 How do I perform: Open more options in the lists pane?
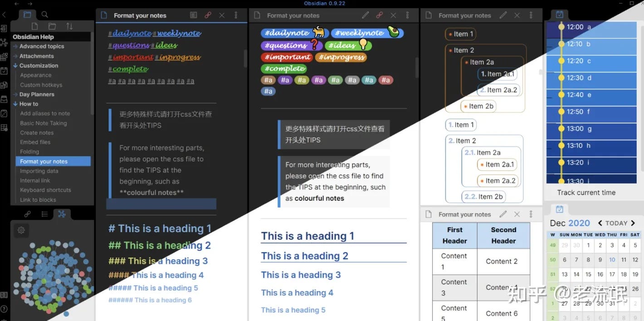point(531,15)
